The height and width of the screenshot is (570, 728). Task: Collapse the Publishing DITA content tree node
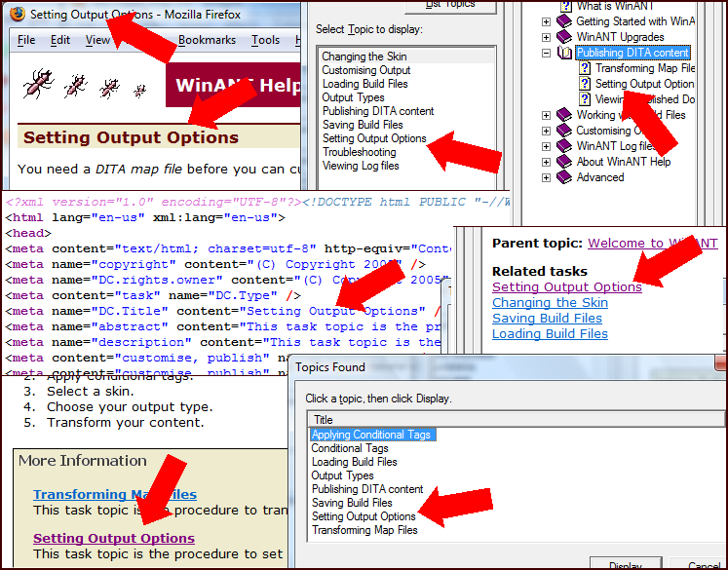click(x=546, y=53)
